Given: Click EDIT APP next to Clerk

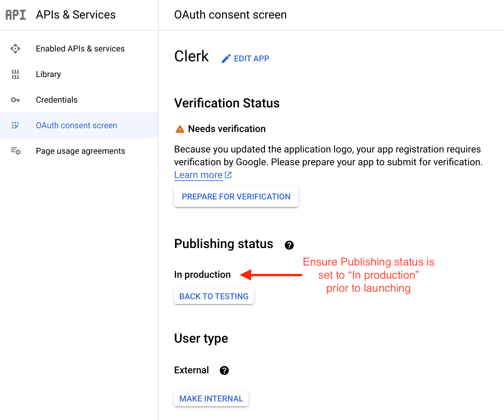Looking at the screenshot, I should (x=252, y=58).
